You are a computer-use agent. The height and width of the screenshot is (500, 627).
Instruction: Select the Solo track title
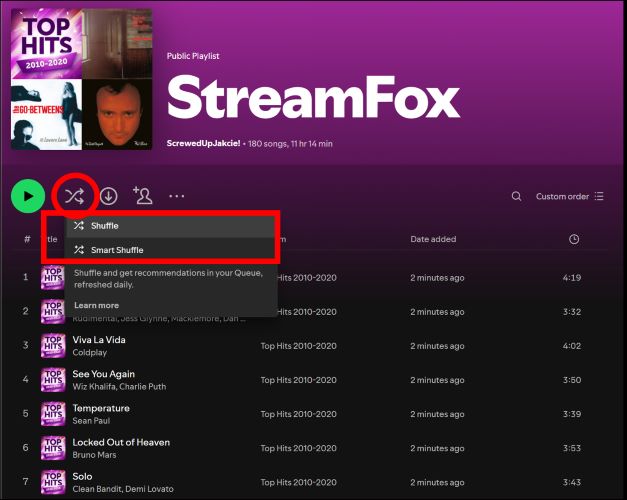pyautogui.click(x=82, y=476)
